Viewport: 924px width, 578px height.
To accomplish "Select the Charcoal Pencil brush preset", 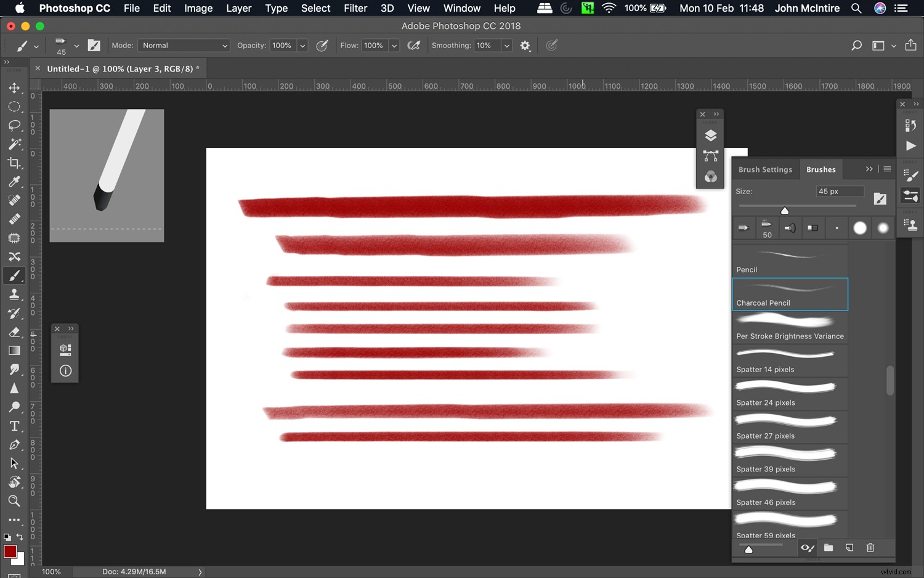I will (x=790, y=294).
